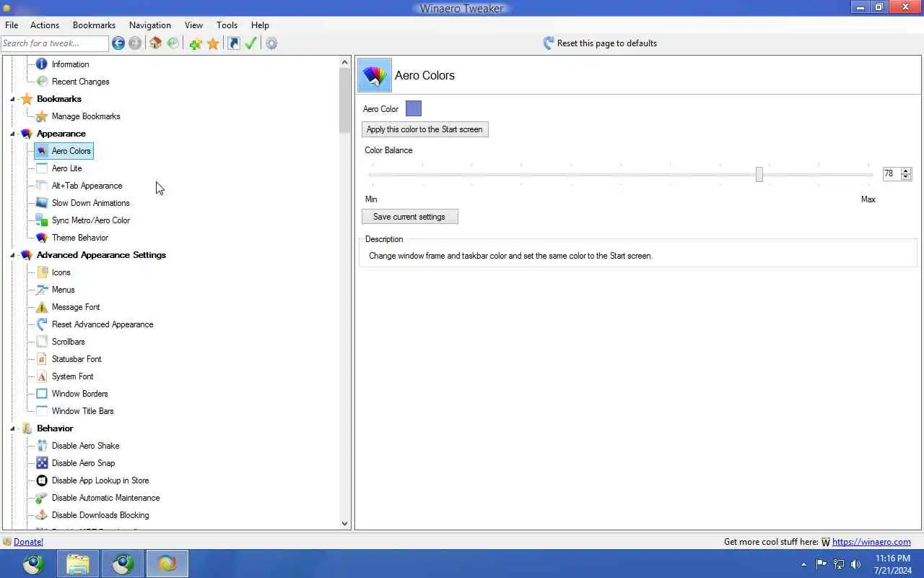Open the Help menu

[260, 25]
